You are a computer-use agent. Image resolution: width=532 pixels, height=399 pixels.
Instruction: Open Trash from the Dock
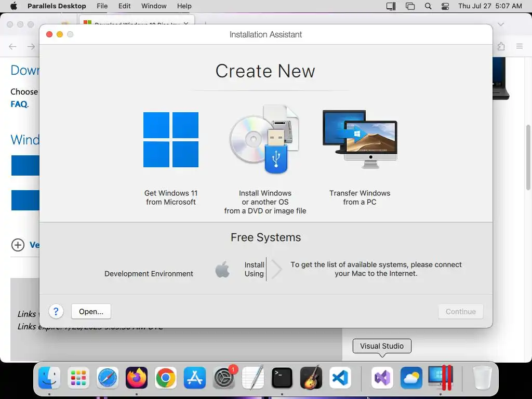coord(482,378)
